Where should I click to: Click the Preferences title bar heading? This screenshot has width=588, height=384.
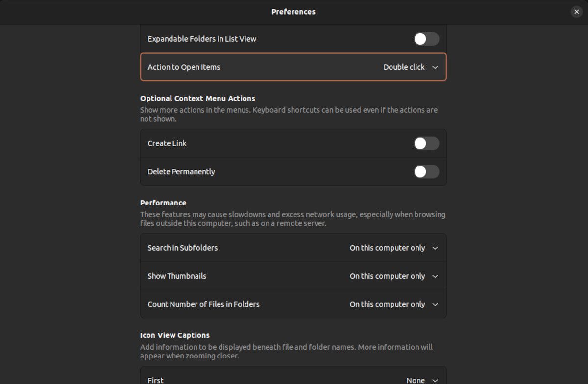294,12
